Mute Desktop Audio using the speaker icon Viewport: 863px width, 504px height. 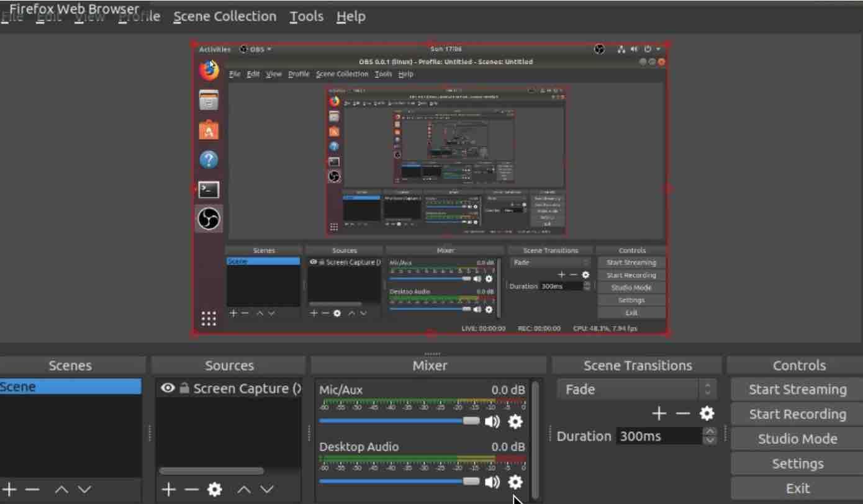pos(492,482)
